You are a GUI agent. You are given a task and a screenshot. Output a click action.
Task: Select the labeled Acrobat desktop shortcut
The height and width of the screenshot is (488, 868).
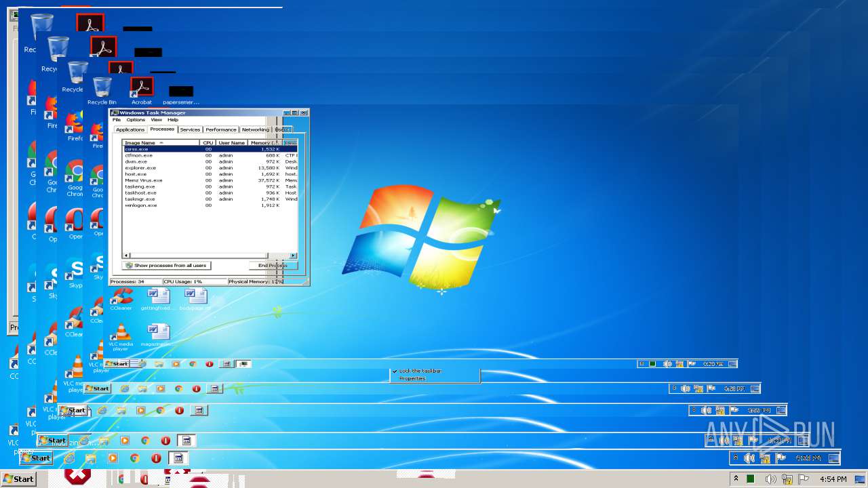pos(142,91)
